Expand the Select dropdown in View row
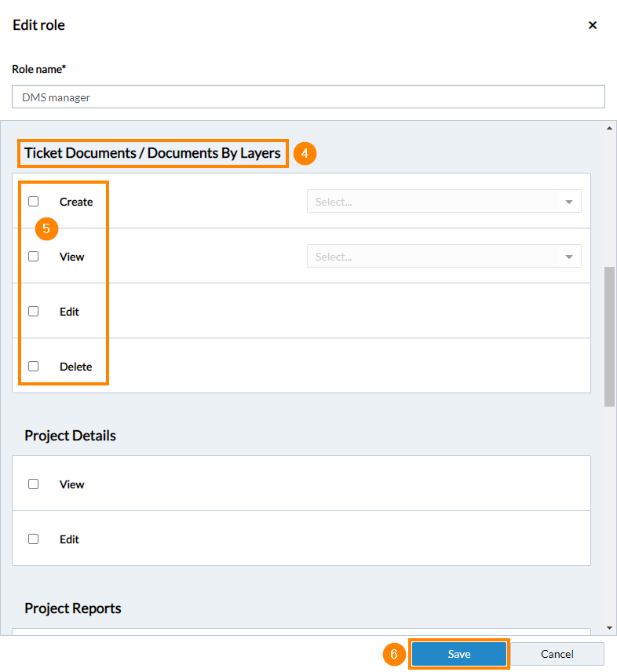Image resolution: width=617 pixels, height=672 pixels. 444,257
